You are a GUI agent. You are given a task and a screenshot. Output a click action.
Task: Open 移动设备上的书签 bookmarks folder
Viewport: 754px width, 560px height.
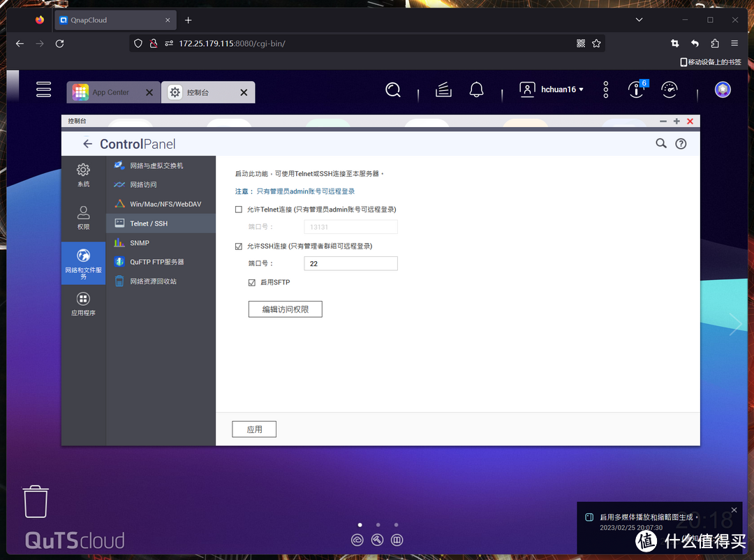(710, 62)
